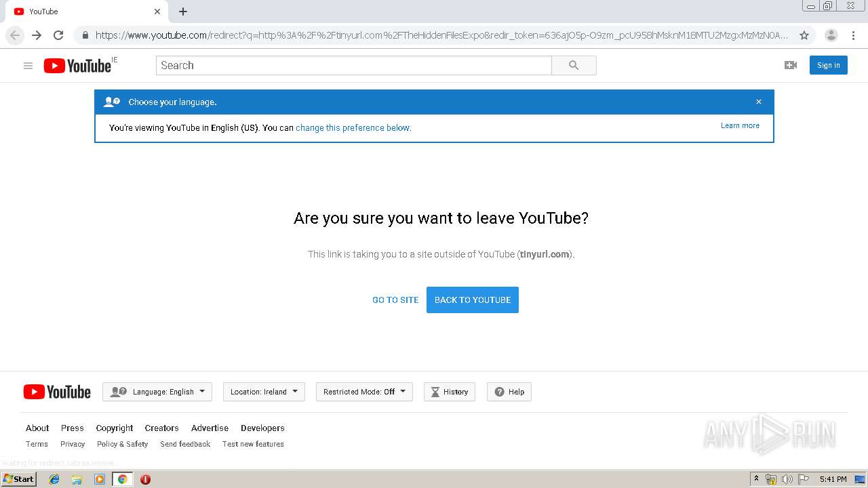868x488 pixels.
Task: Open Test new features link
Action: (x=253, y=444)
